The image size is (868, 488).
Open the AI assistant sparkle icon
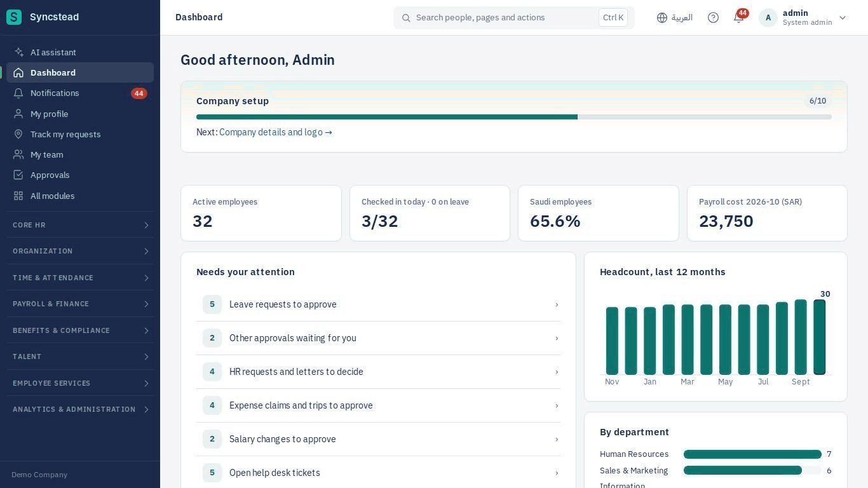click(18, 52)
